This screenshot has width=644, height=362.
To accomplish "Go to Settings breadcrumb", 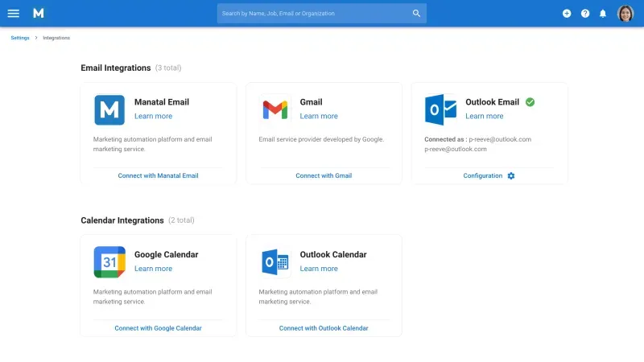I will [x=20, y=38].
